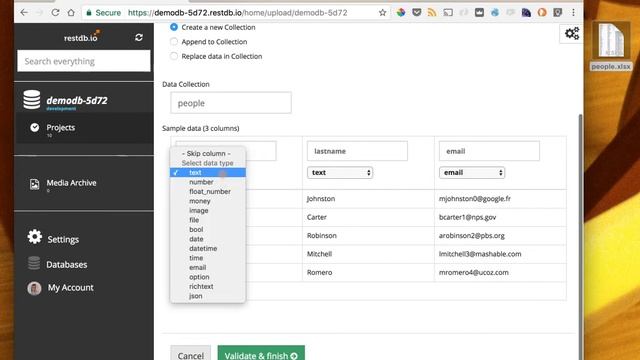Choose number in the data type list
This screenshot has height=360, width=640.
pos(208,182)
